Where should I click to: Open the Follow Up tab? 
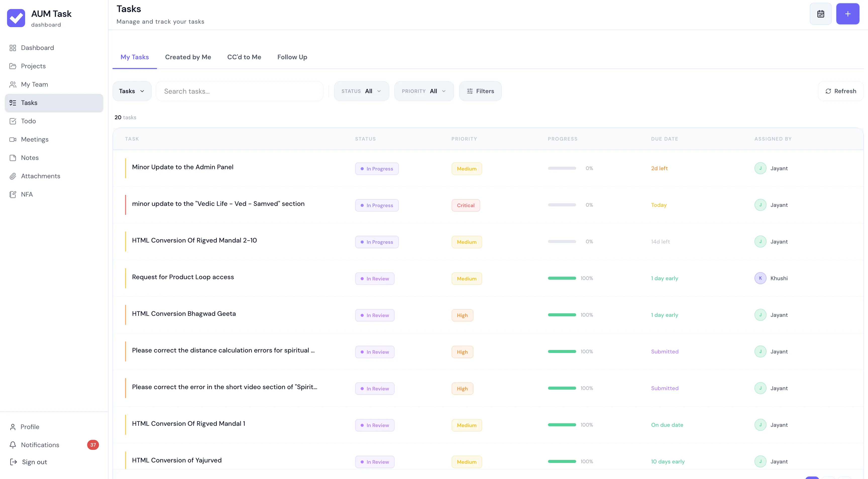292,57
